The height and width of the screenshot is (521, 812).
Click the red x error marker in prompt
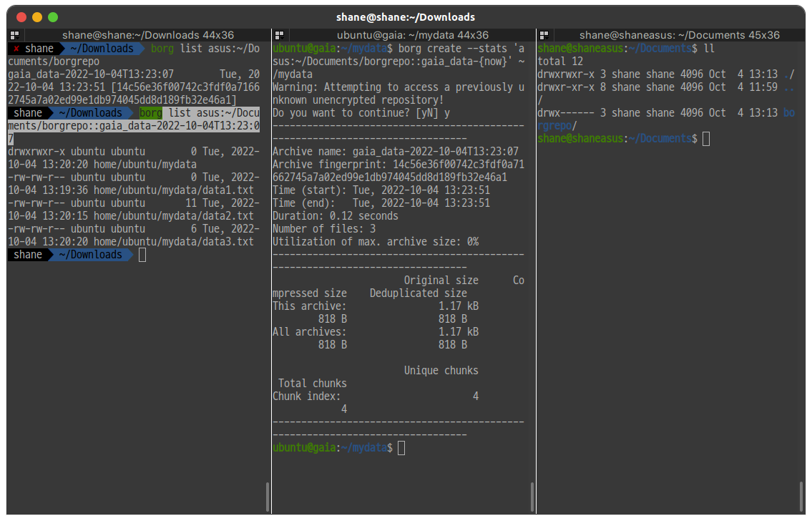[16, 49]
